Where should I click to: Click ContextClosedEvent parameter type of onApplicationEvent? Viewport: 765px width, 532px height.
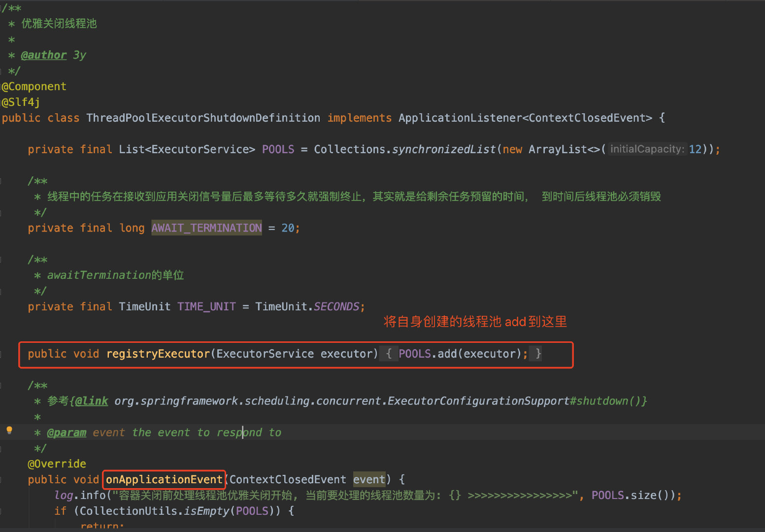coord(288,479)
